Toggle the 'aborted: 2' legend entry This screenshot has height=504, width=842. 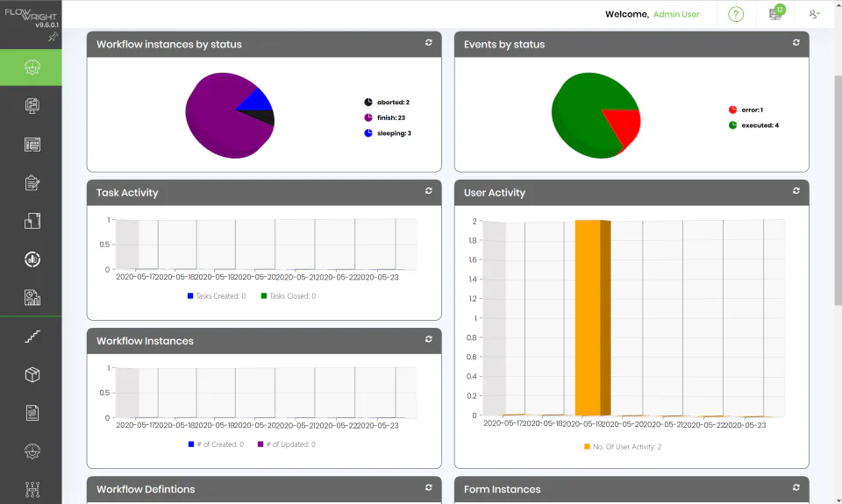[387, 102]
